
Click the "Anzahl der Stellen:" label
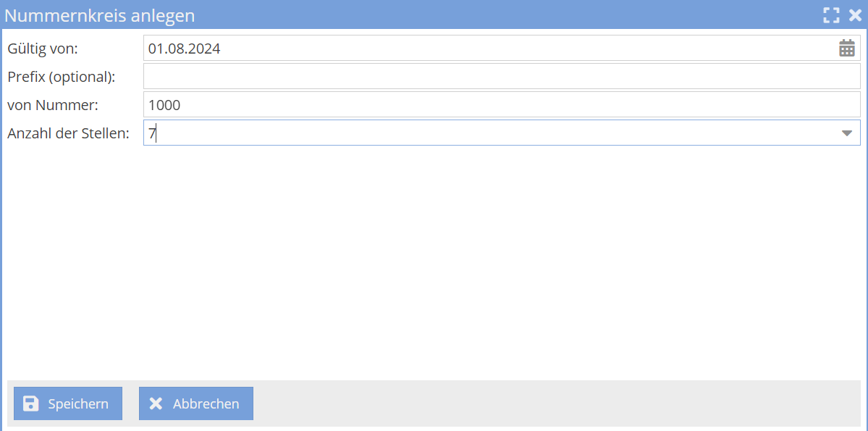(x=68, y=133)
